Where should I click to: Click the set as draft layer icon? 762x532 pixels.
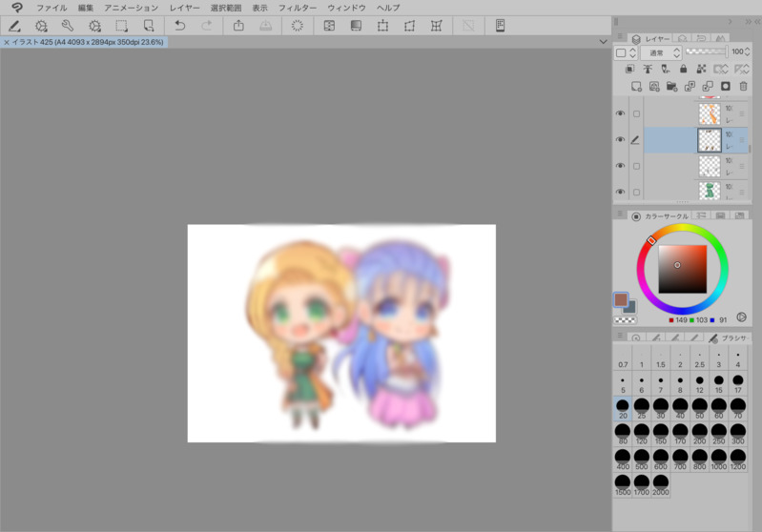[666, 69]
